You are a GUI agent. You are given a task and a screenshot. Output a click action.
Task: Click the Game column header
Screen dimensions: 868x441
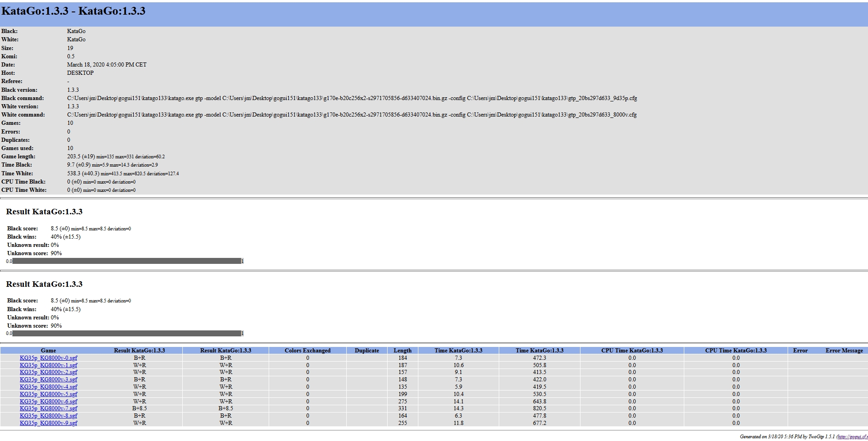[48, 351]
